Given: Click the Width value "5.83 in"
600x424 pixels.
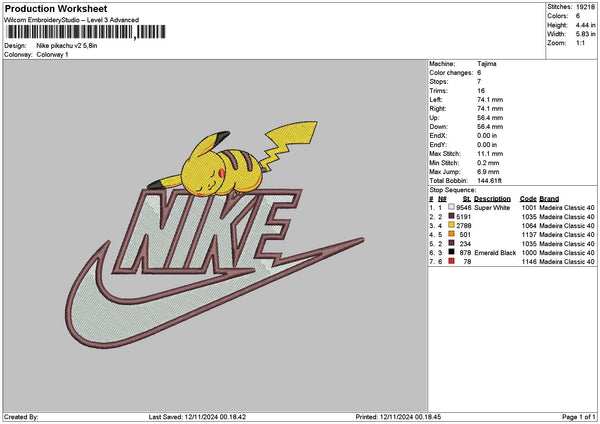Looking at the screenshot, I should tap(585, 34).
